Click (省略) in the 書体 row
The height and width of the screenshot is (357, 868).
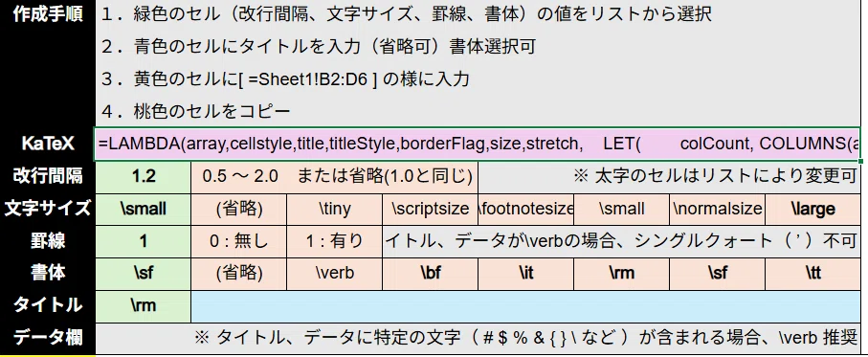(238, 273)
